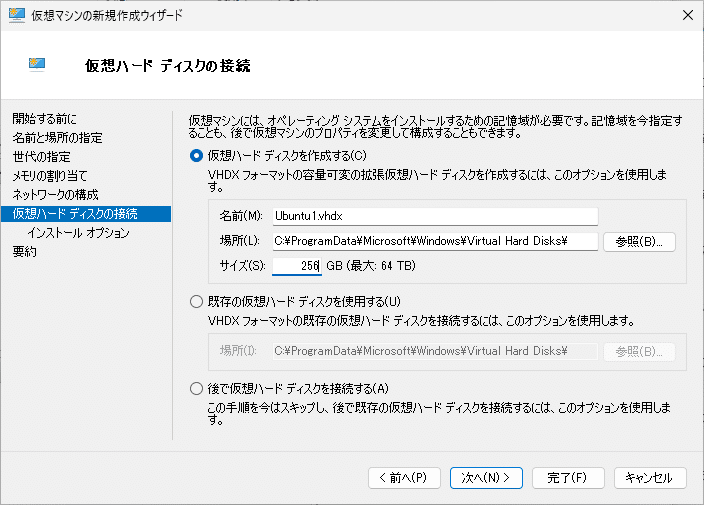This screenshot has height=505, width=704.
Task: Select the インストール オプション sub-step
Action: (x=78, y=233)
